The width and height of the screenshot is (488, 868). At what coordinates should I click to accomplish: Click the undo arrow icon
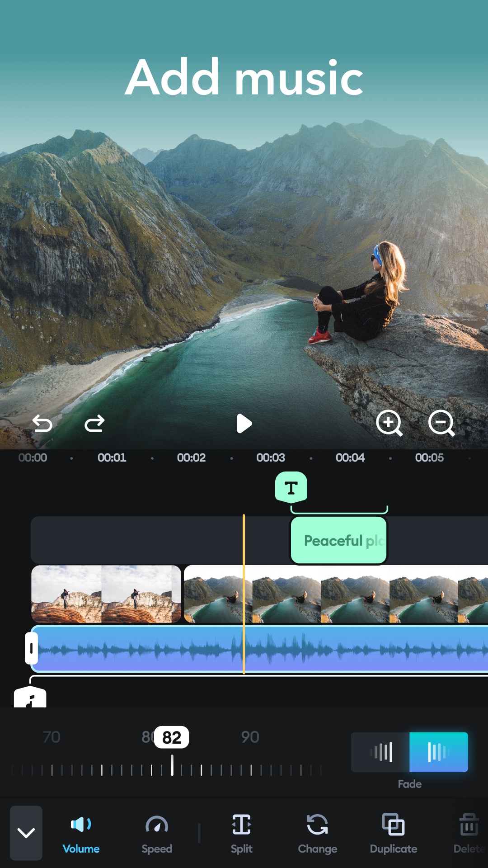[42, 424]
